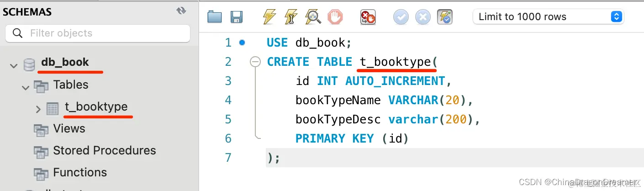Collapse the db_book schema chevron
The image size is (644, 191).
tap(13, 66)
